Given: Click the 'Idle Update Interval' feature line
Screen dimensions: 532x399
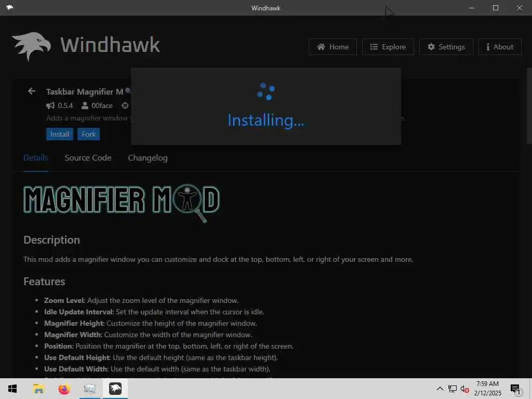Looking at the screenshot, I should [x=154, y=312].
